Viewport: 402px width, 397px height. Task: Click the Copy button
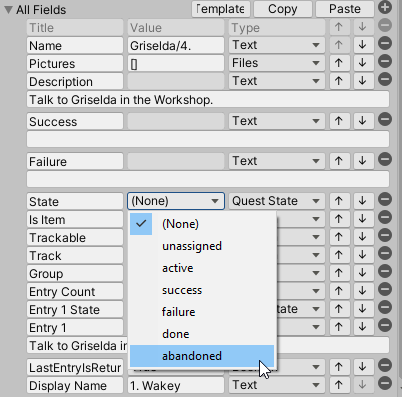(283, 9)
